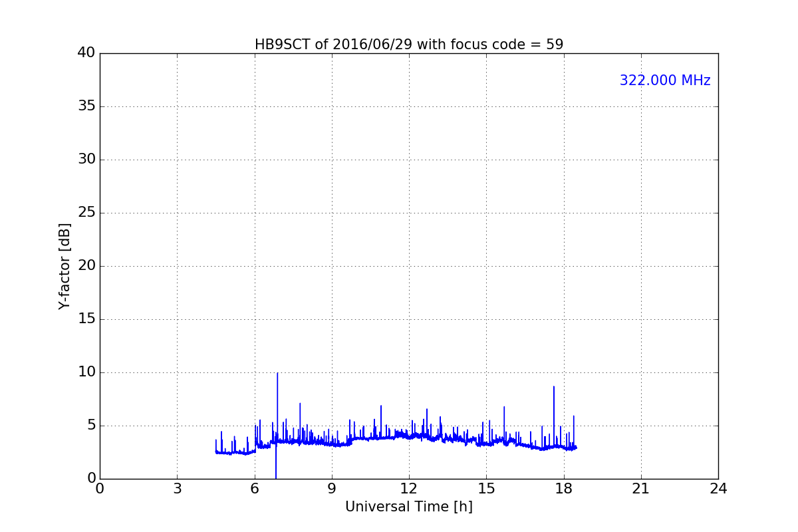
Task: Click y-axis tick label 5
Action: click(x=91, y=426)
